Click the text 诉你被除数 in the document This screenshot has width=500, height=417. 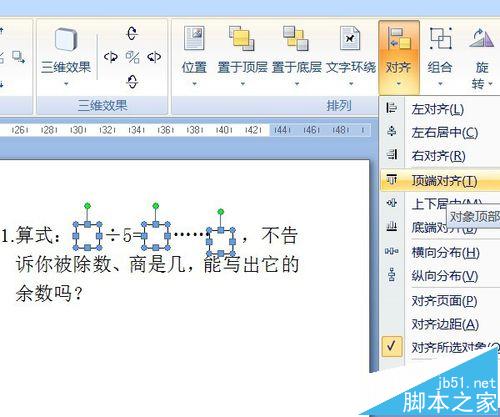[x=63, y=265]
